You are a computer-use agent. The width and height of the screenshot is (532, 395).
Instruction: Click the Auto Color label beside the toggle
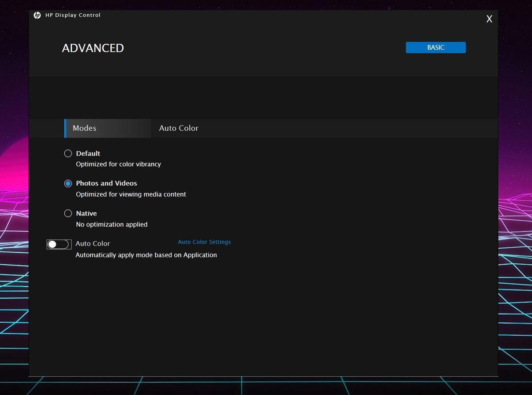pos(93,243)
